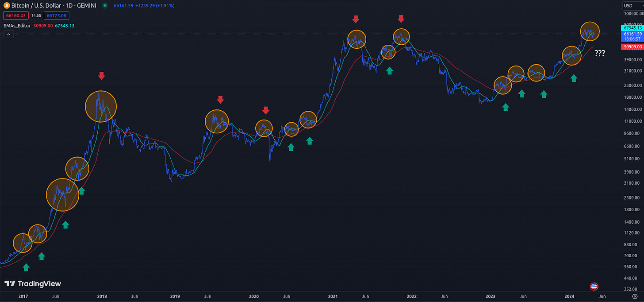The image size is (644, 302).
Task: Click the EMA value 67545.13 in the legend
Action: 64,26
